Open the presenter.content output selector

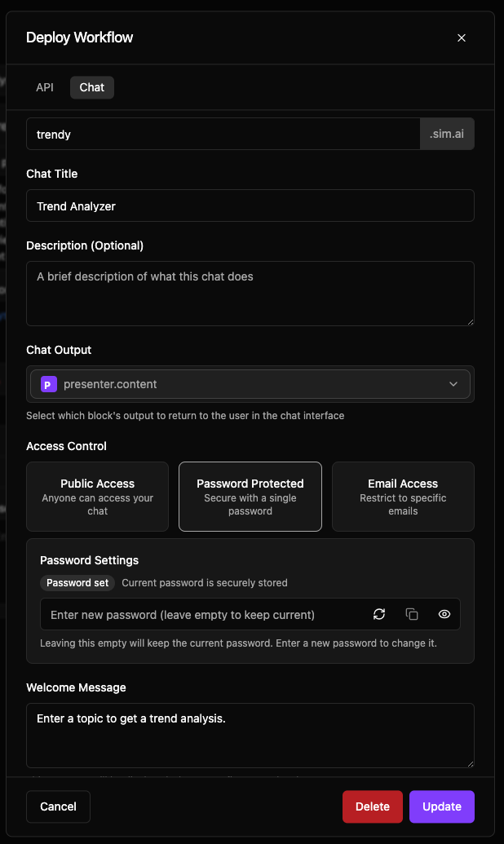245,384
